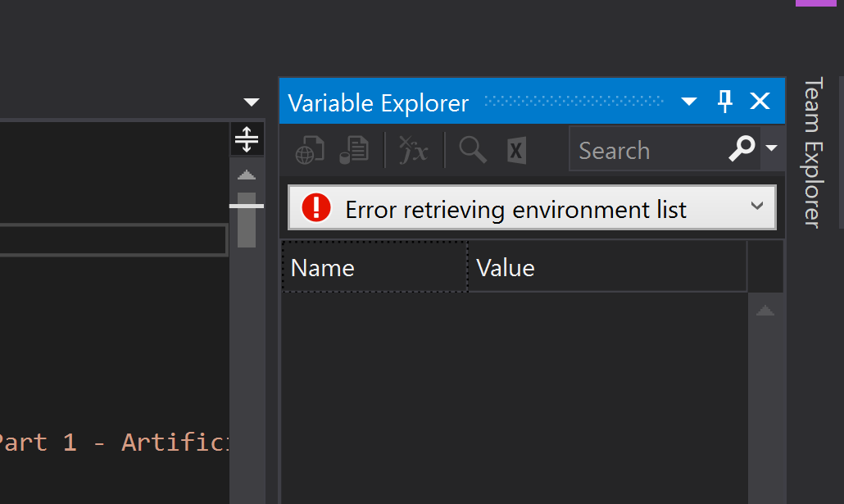Open Variable Explorer window position menu
Screen dimensions: 844x504
pos(689,102)
